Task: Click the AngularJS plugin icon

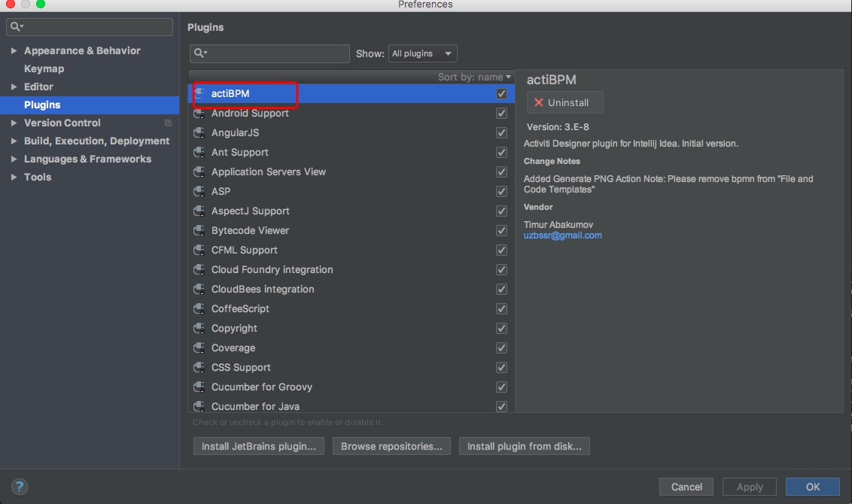Action: click(x=199, y=132)
